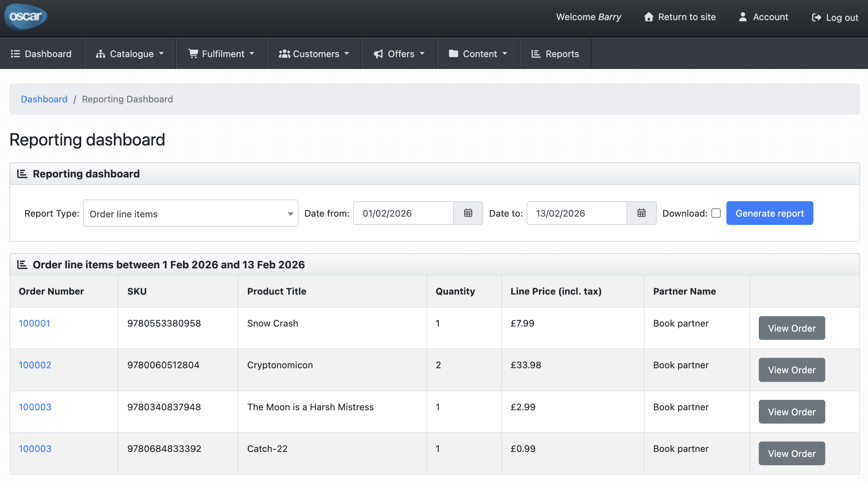Expand the Fulfilment menu
This screenshot has width=868, height=485.
221,54
